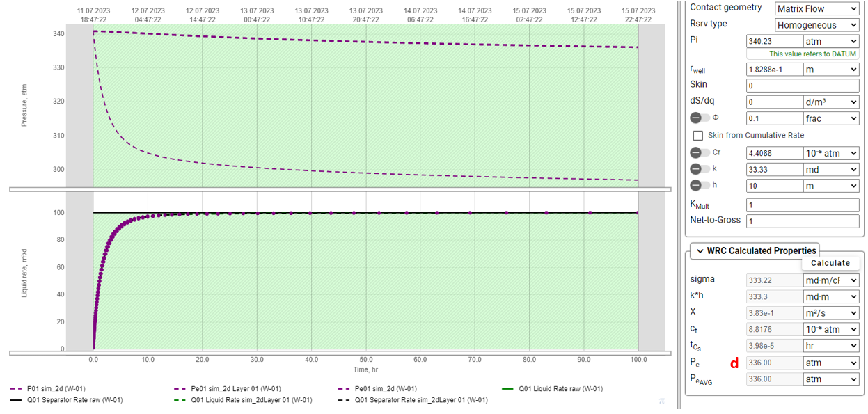Enable Skin from Cumulative Rate checkbox
Viewport: 868px width, 414px height.
click(x=697, y=136)
